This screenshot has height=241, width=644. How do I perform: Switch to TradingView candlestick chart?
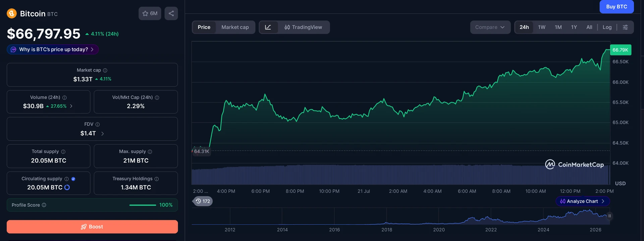[303, 27]
